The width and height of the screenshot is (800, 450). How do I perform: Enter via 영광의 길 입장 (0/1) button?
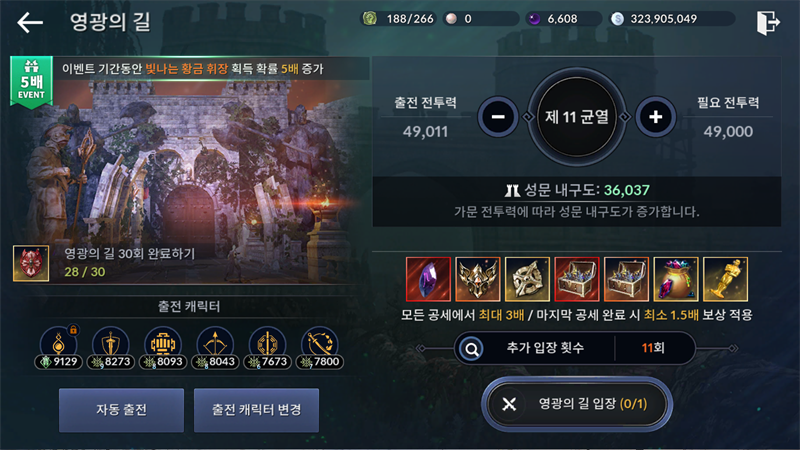[x=577, y=404]
